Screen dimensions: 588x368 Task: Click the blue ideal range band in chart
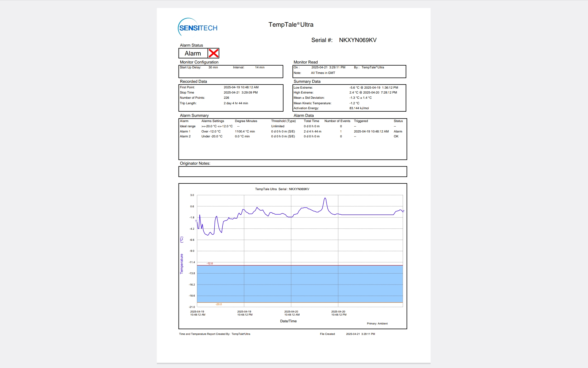(x=300, y=284)
